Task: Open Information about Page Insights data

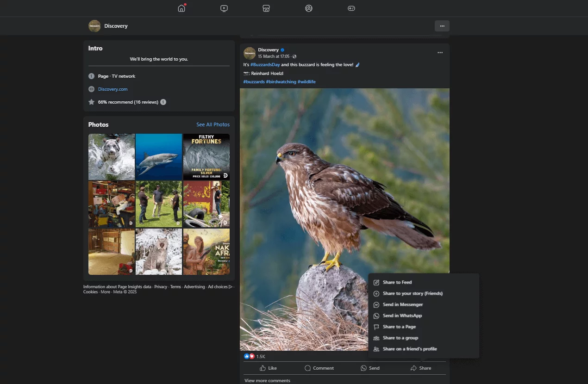Action: (x=117, y=287)
